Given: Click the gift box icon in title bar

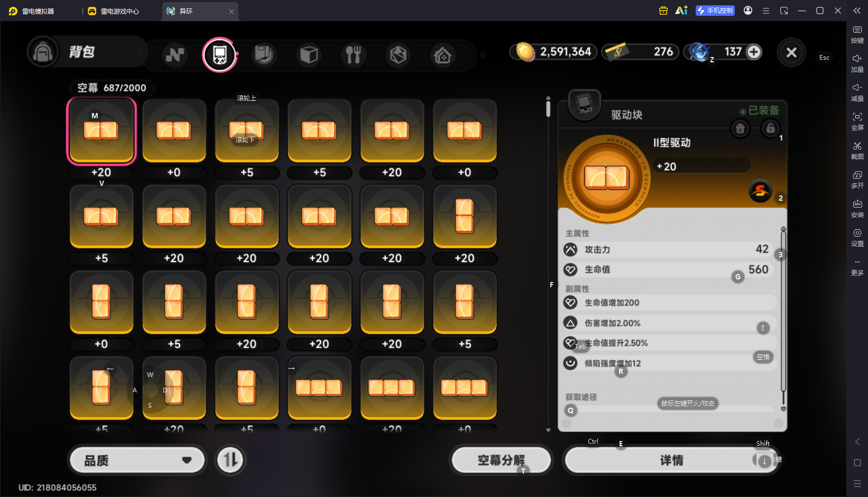Looking at the screenshot, I should point(663,11).
